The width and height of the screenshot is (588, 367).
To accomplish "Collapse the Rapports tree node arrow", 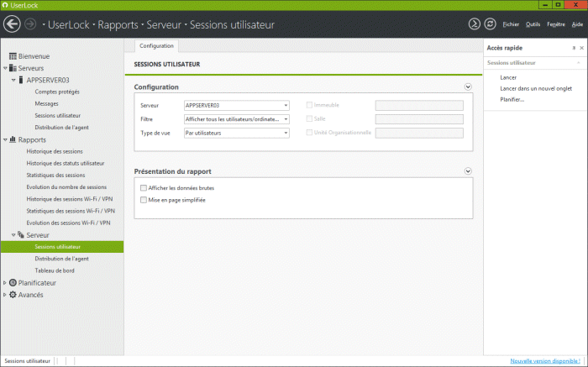I will (5, 139).
